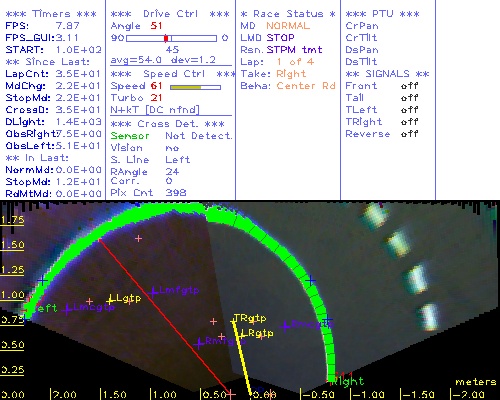Click the blue Lmfgtp cross marker
This screenshot has height=400, width=500.
pos(153,292)
